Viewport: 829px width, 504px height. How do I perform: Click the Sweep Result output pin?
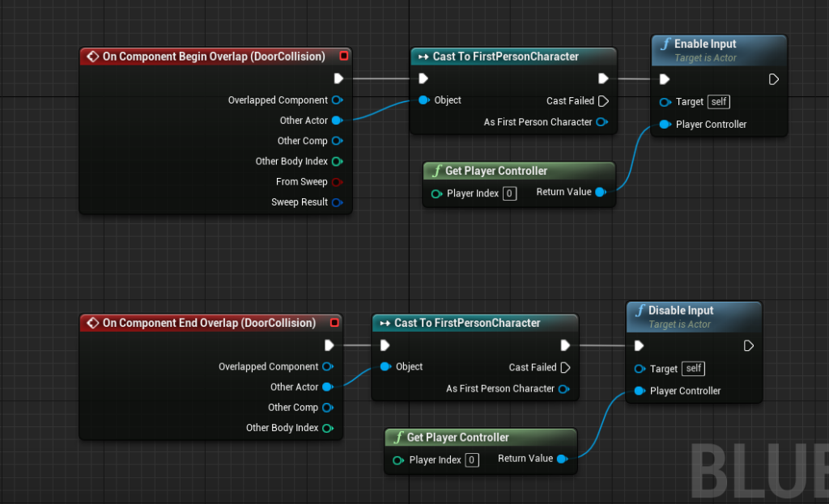pyautogui.click(x=337, y=202)
